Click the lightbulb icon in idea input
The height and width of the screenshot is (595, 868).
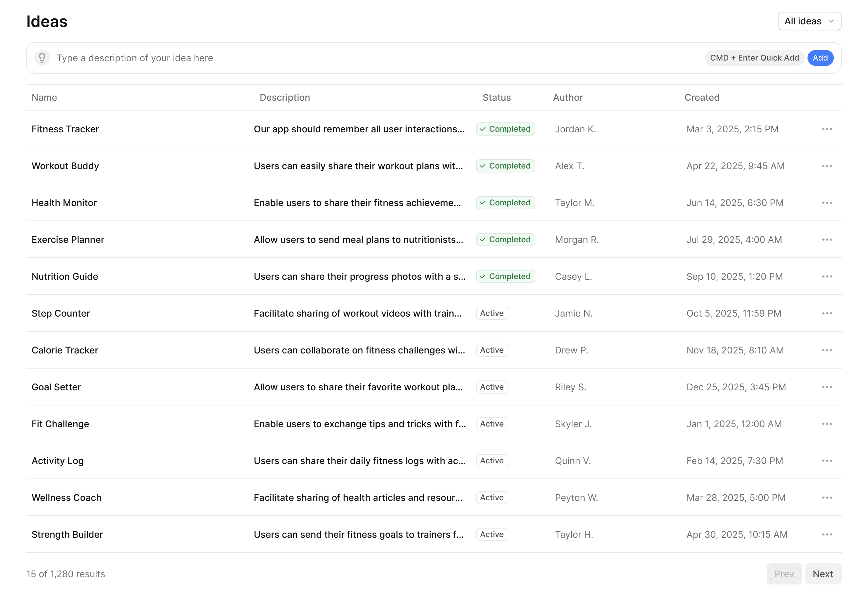point(42,58)
